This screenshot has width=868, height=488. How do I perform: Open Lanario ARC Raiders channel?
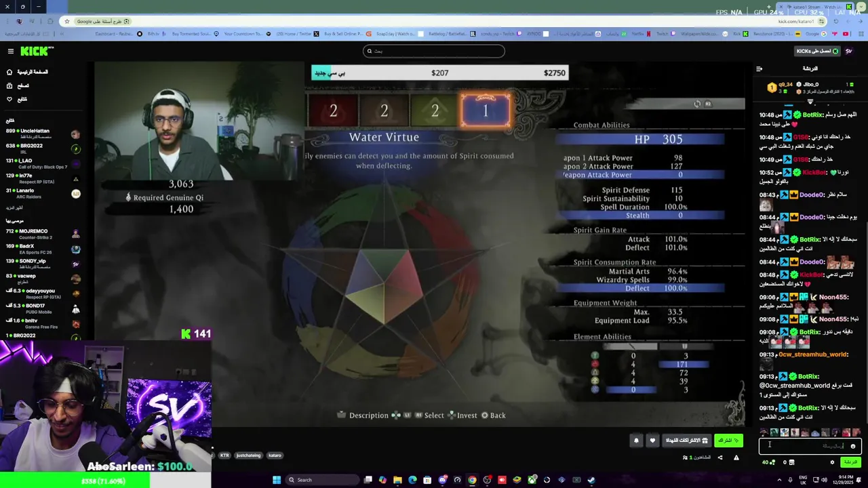pyautogui.click(x=42, y=193)
